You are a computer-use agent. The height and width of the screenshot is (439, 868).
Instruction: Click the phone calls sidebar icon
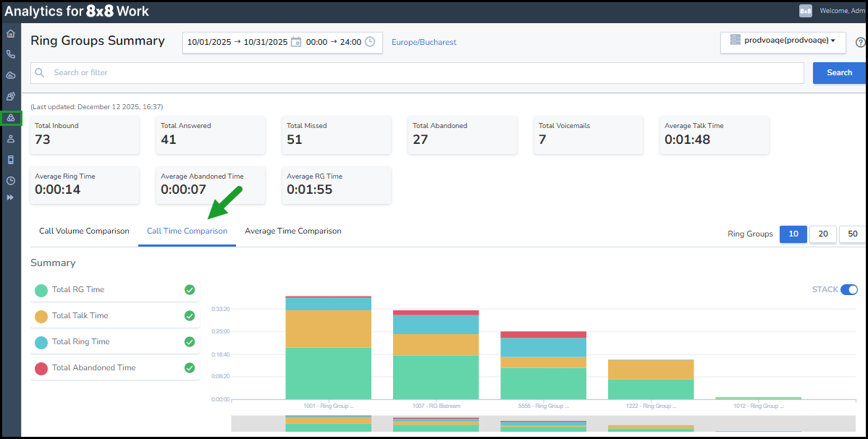(x=10, y=54)
